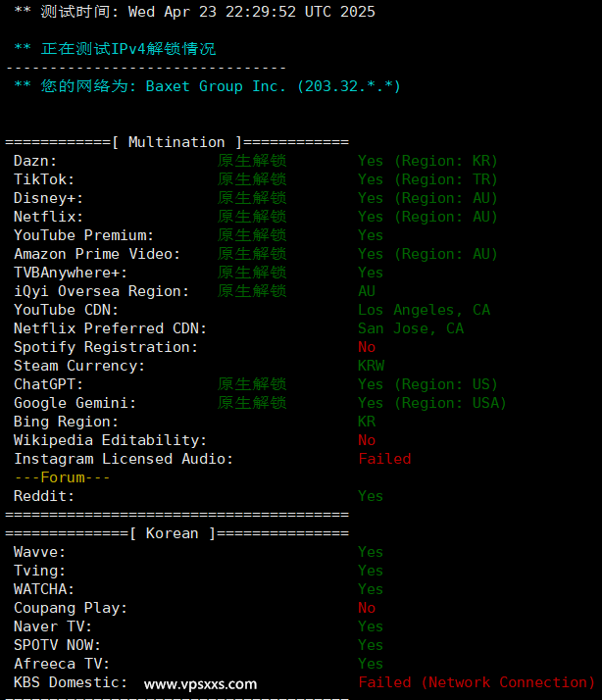
Task: Click 'Yes (Region: TR)' in the TikTok row
Action: point(427,179)
